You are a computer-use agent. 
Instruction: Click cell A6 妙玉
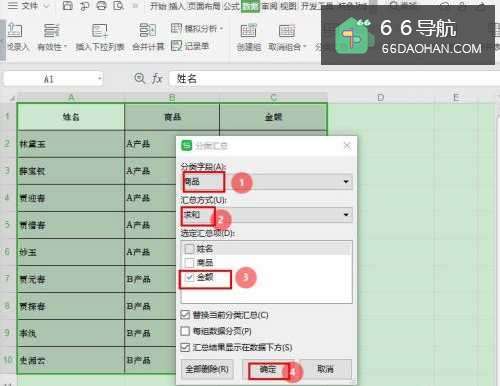(x=71, y=252)
